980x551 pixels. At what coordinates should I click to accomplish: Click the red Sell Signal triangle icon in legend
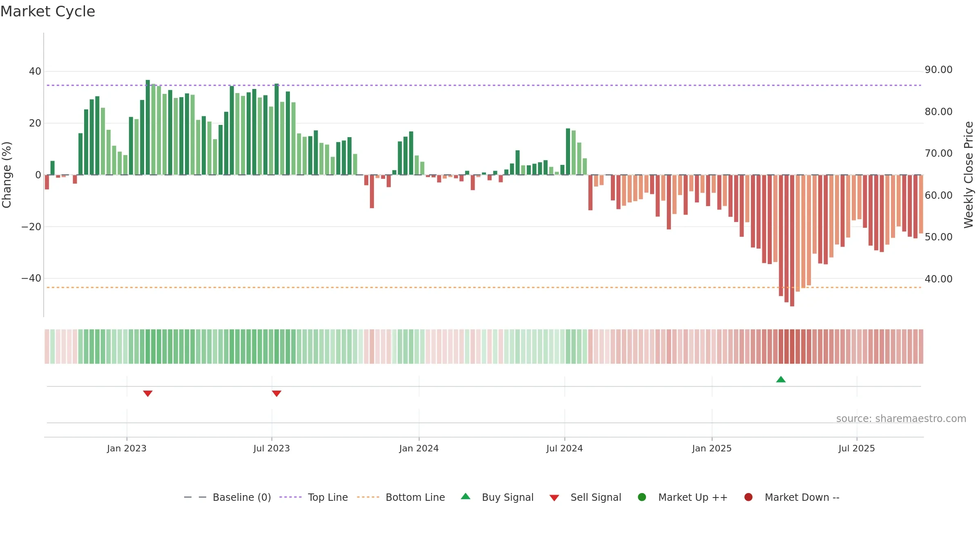[554, 498]
